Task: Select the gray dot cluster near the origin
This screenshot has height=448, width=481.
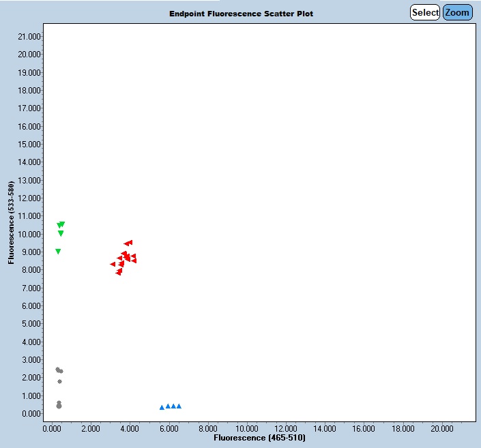Action: 59,405
